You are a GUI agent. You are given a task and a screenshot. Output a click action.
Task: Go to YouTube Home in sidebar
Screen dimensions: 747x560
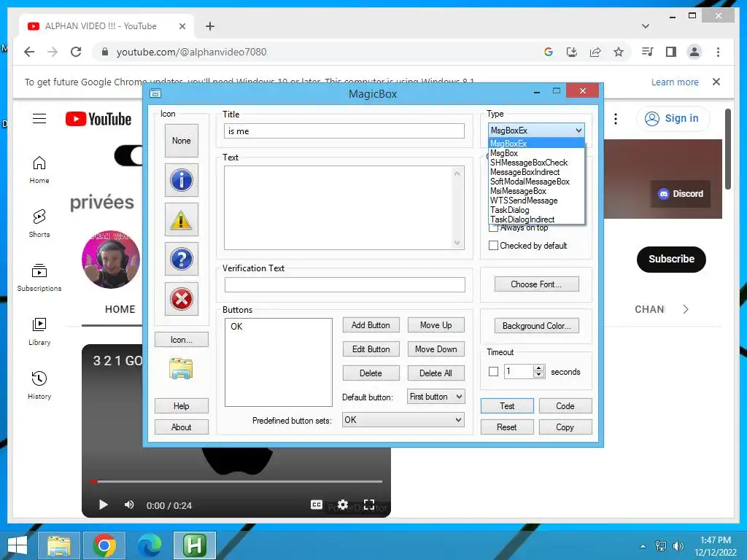click(x=39, y=170)
